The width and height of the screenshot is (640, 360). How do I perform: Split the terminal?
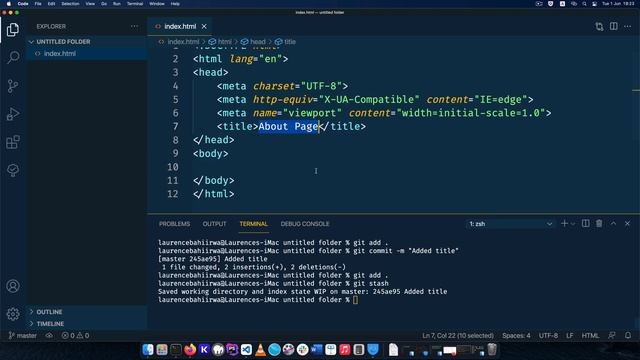point(586,223)
